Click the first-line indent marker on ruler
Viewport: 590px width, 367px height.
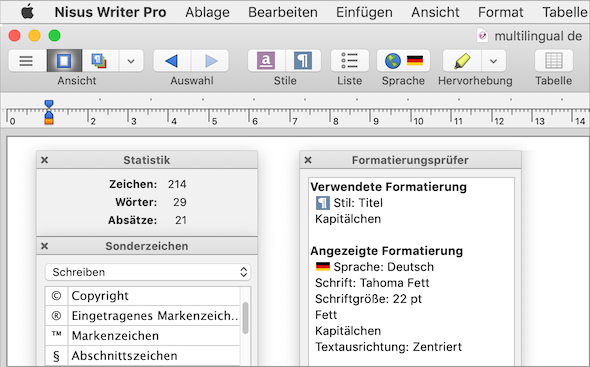coord(49,104)
